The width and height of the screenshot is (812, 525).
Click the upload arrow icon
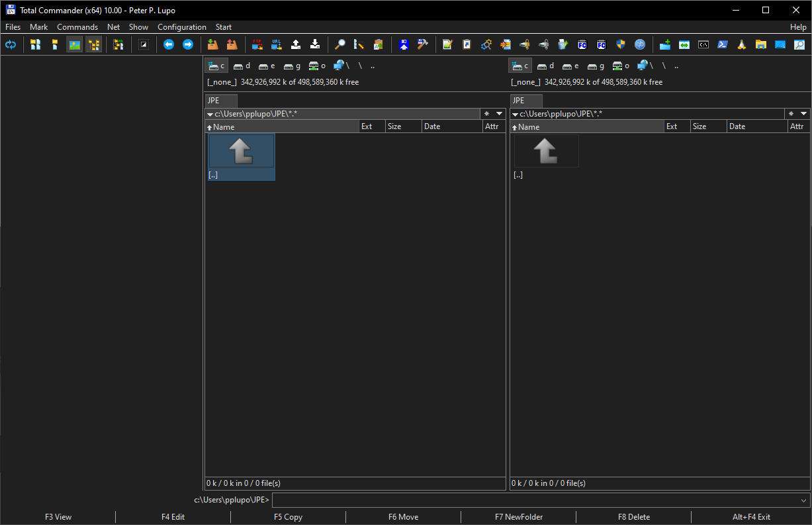(296, 44)
